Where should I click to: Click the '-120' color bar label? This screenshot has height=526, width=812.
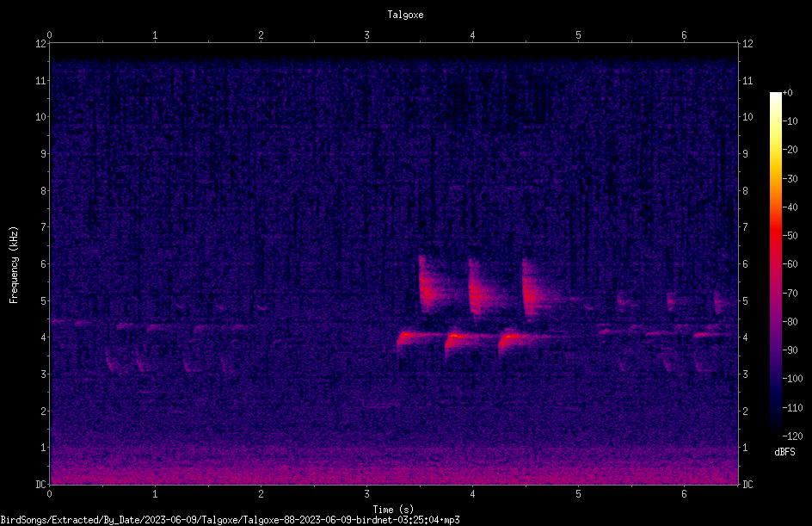pos(792,436)
